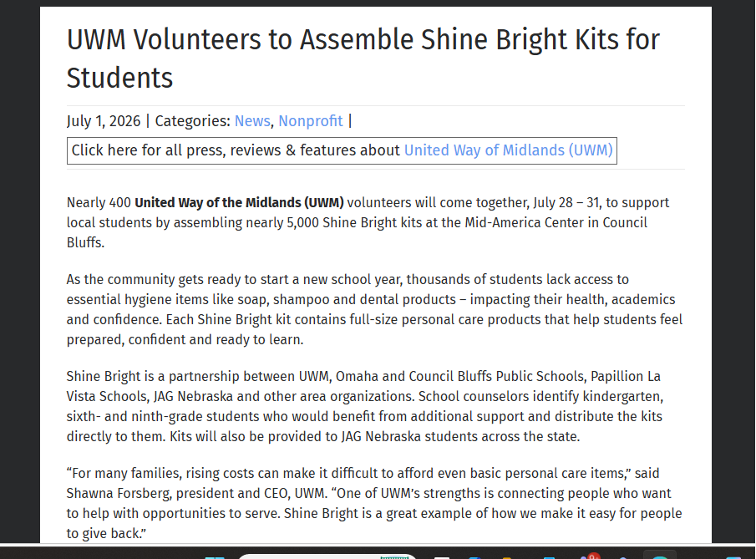Click the 'Categories:' label text
Screen dimensions: 756x559
click(192, 120)
